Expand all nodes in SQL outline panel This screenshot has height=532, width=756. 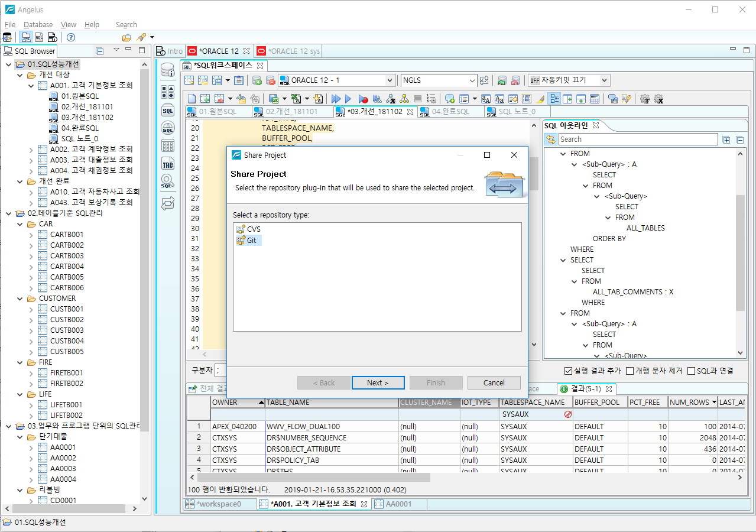click(x=726, y=140)
